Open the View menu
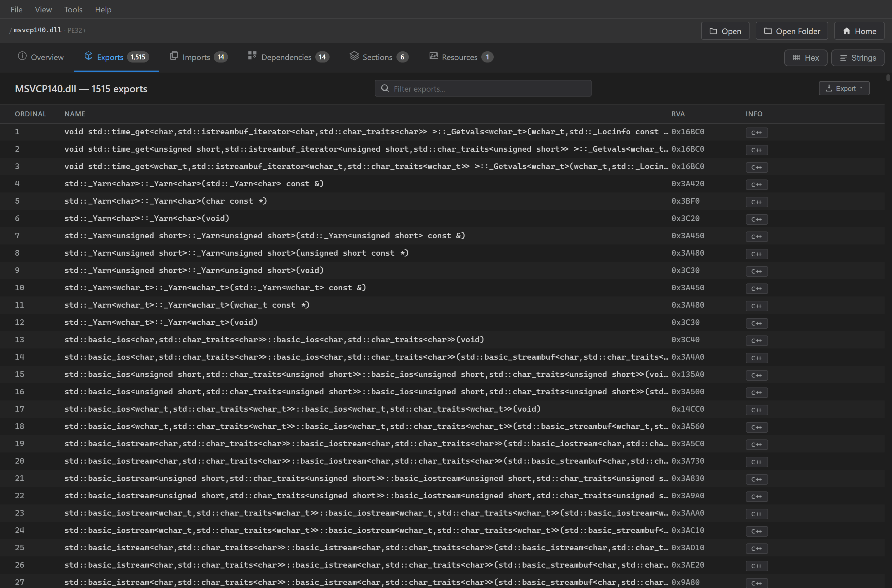 point(43,9)
